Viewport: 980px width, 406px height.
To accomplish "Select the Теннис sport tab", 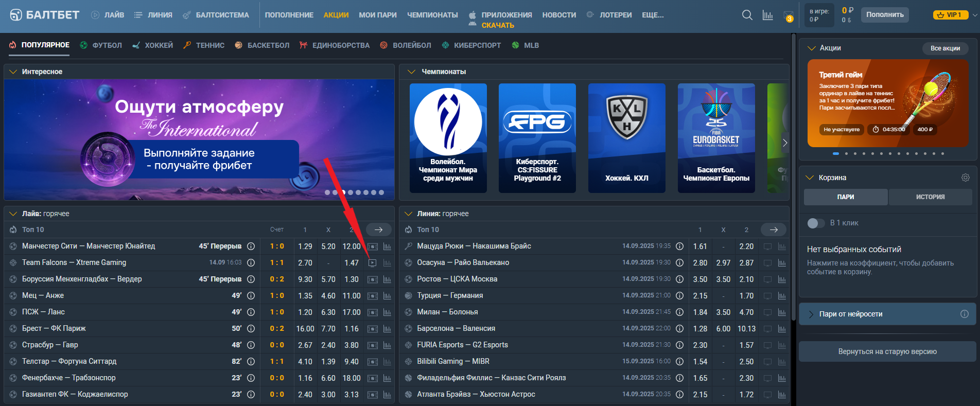I will (x=204, y=45).
